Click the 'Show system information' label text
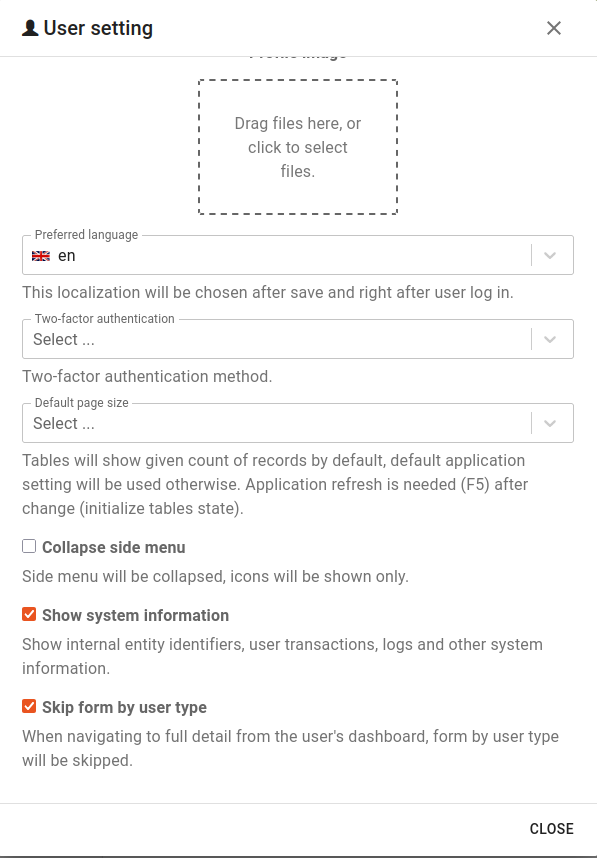The width and height of the screenshot is (597, 858). [x=135, y=615]
